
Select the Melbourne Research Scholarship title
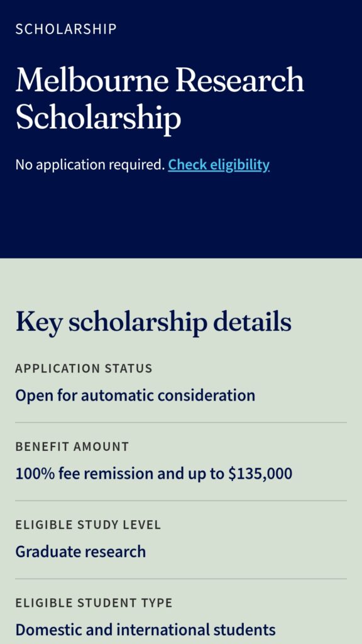click(x=160, y=97)
